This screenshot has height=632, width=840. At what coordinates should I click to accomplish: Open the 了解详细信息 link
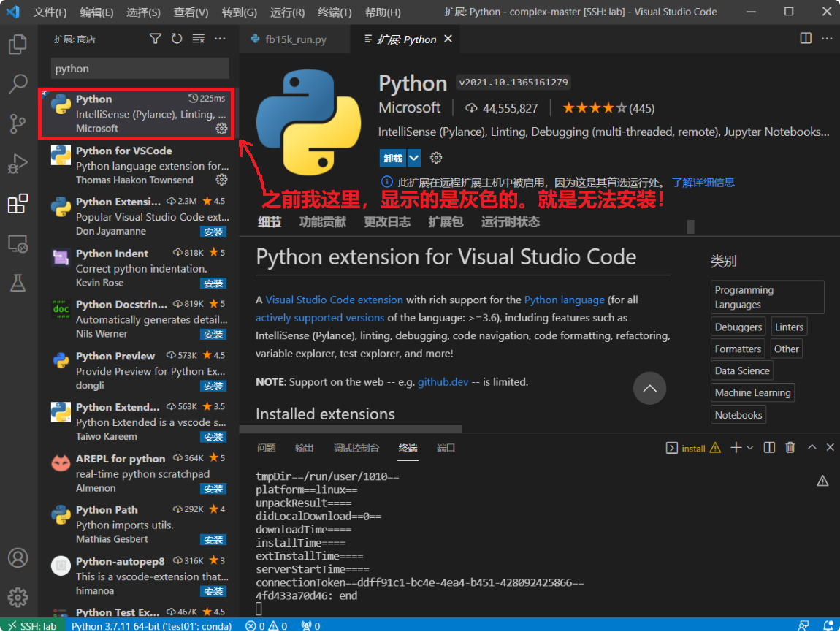(x=703, y=182)
